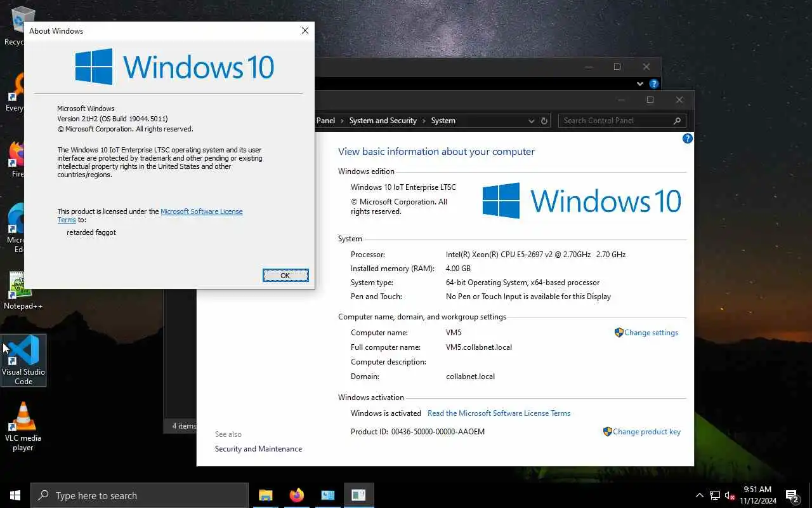Open the notification center with 2 notifications
Viewport: 812px width, 508px height.
(x=792, y=495)
